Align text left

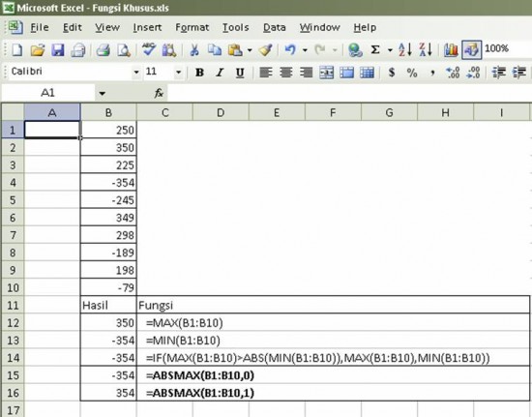[x=265, y=73]
